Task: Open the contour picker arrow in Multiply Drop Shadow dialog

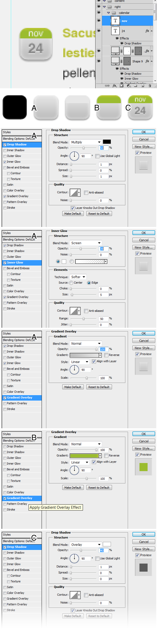Action: click(79, 193)
